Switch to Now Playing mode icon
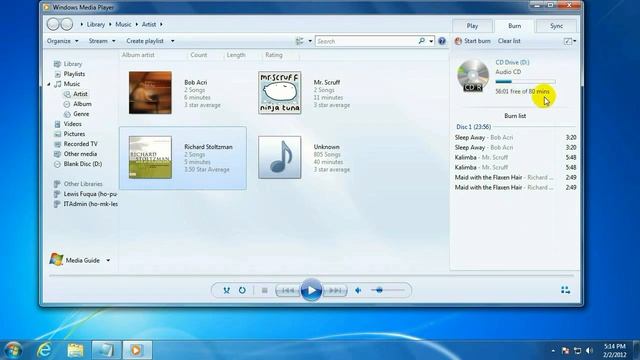 coord(565,290)
